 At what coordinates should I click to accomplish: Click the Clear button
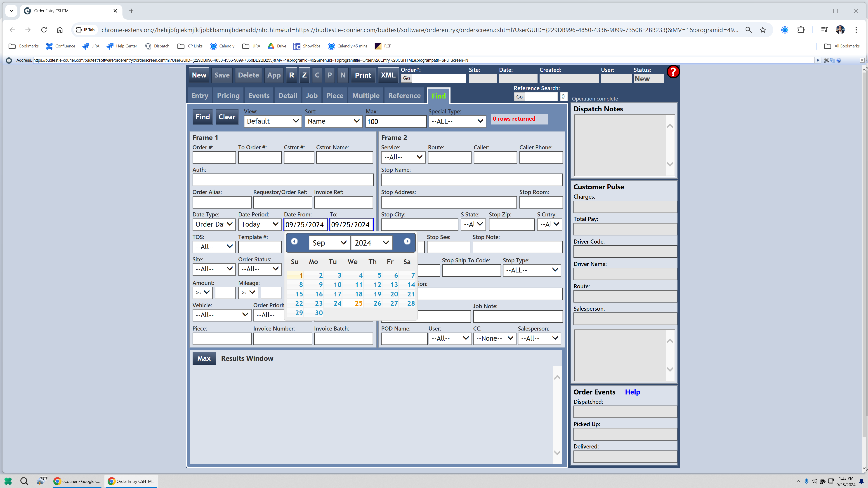227,117
